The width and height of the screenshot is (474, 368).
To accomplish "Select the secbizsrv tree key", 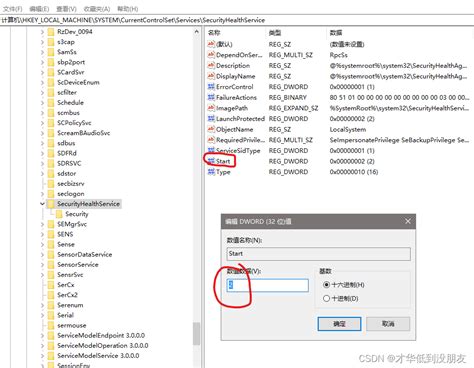I will point(71,184).
